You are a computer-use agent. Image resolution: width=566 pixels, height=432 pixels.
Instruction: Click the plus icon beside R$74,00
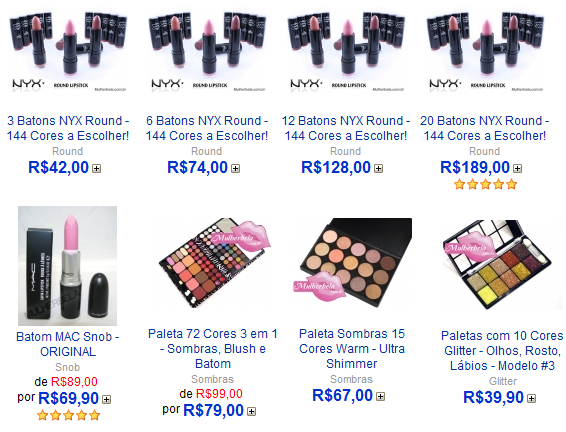click(x=235, y=169)
